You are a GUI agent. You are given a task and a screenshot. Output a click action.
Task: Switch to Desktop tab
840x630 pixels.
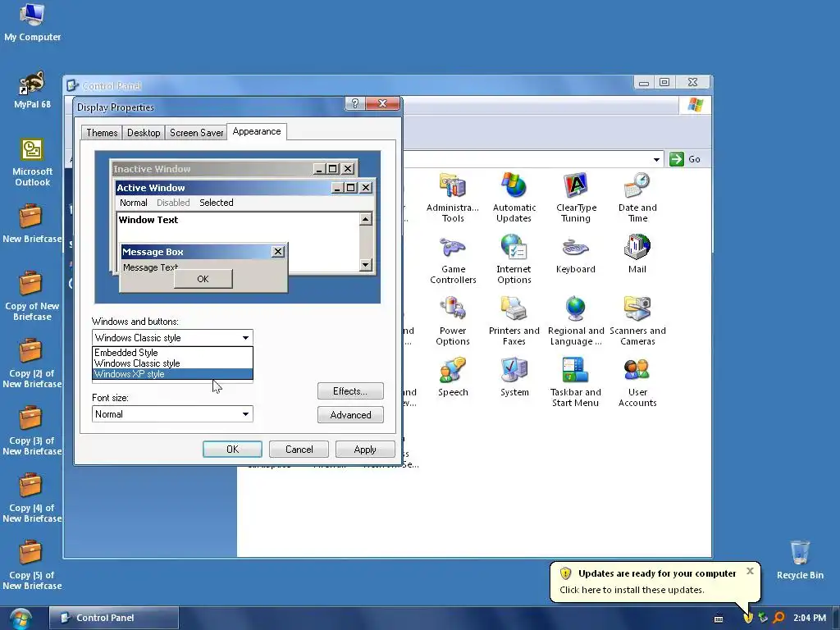144,132
